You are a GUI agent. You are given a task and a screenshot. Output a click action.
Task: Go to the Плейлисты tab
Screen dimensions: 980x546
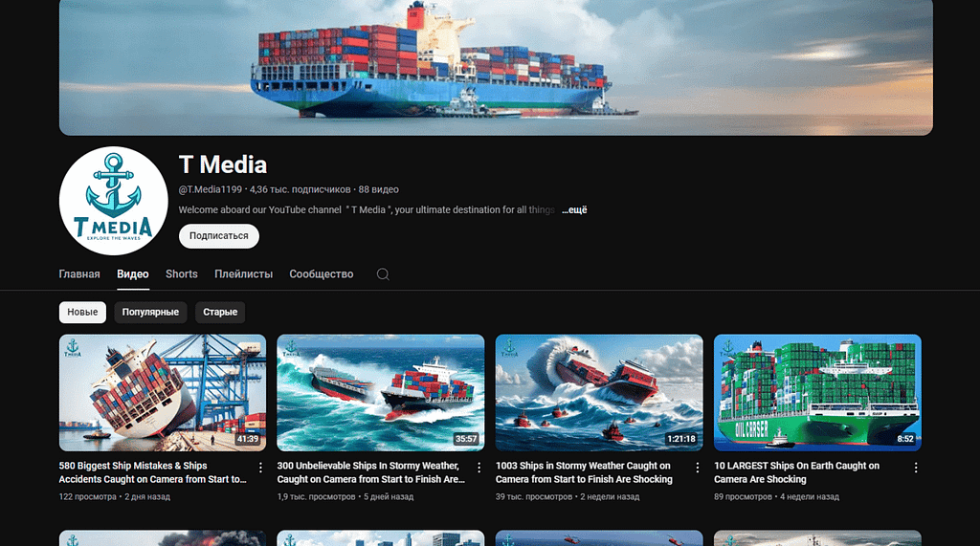click(x=244, y=274)
